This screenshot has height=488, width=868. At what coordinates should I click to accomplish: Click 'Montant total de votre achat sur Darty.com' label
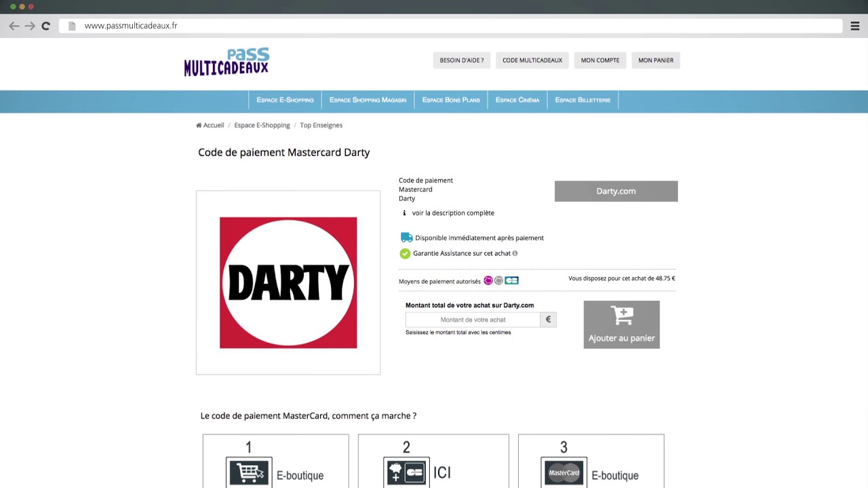point(469,306)
